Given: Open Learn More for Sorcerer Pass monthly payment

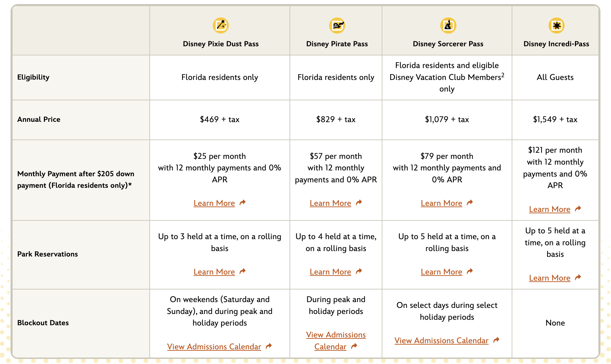Looking at the screenshot, I should (x=441, y=203).
